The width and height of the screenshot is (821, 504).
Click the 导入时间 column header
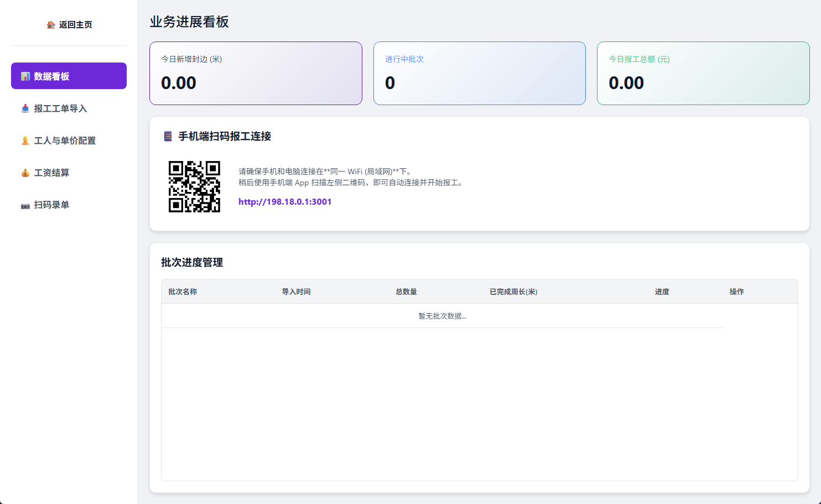coord(296,292)
